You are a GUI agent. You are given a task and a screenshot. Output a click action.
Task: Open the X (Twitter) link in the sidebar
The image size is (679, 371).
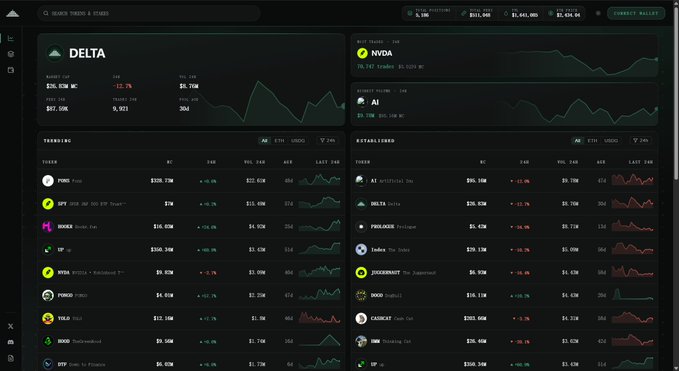click(x=11, y=326)
